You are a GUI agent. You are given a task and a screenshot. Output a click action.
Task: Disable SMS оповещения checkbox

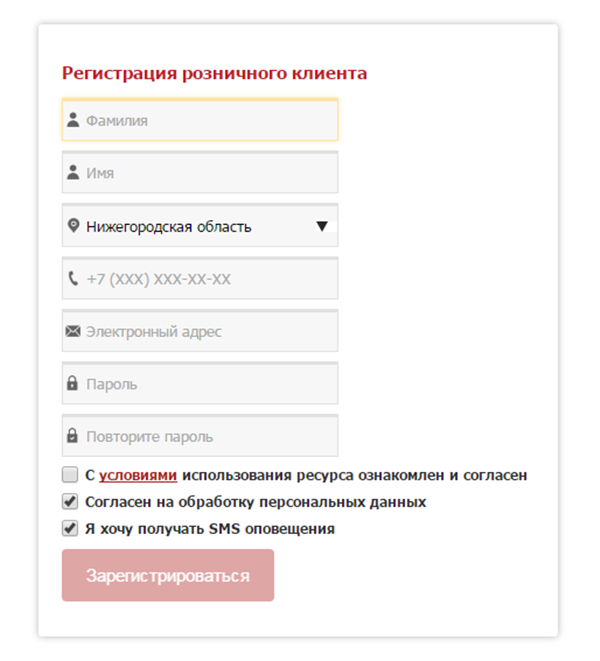pos(70,528)
